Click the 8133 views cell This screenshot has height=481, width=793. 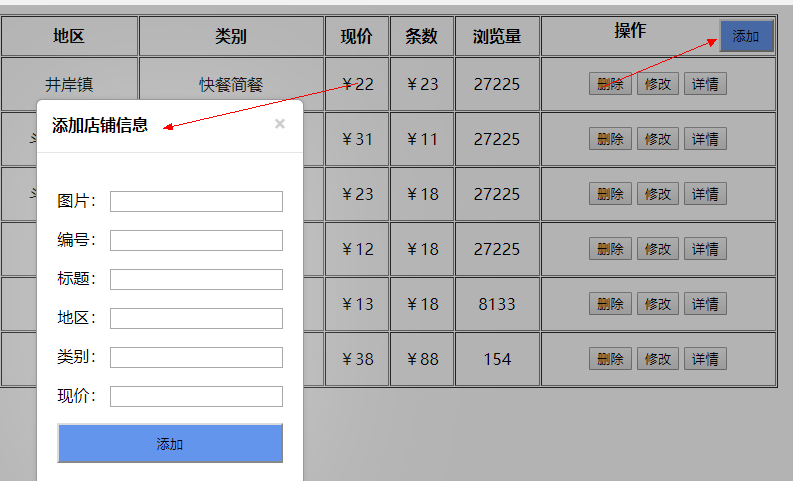[x=497, y=304]
